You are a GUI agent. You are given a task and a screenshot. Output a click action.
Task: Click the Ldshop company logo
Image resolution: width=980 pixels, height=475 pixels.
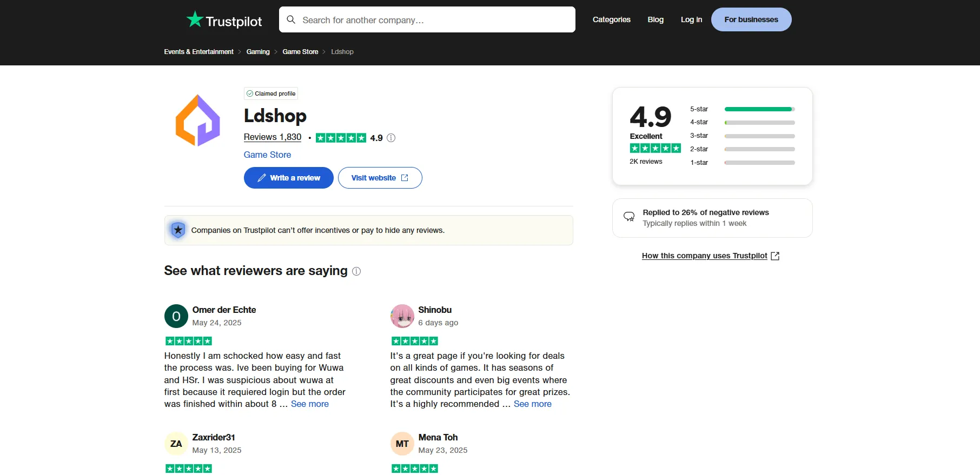click(198, 121)
